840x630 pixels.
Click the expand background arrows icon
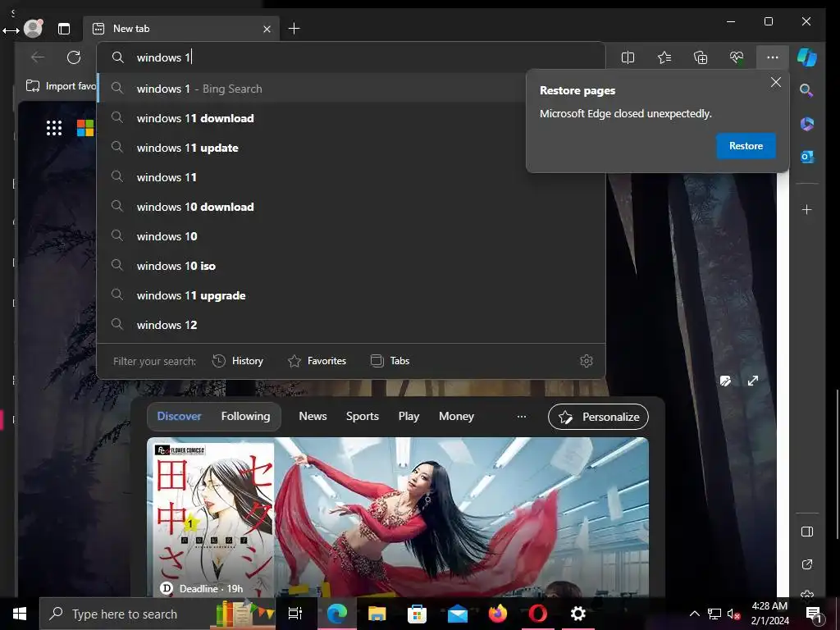click(753, 381)
